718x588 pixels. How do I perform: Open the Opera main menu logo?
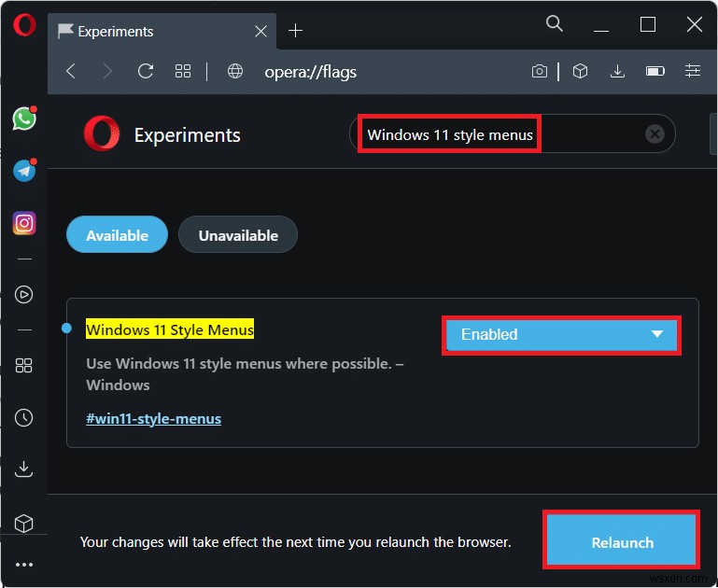tap(24, 24)
